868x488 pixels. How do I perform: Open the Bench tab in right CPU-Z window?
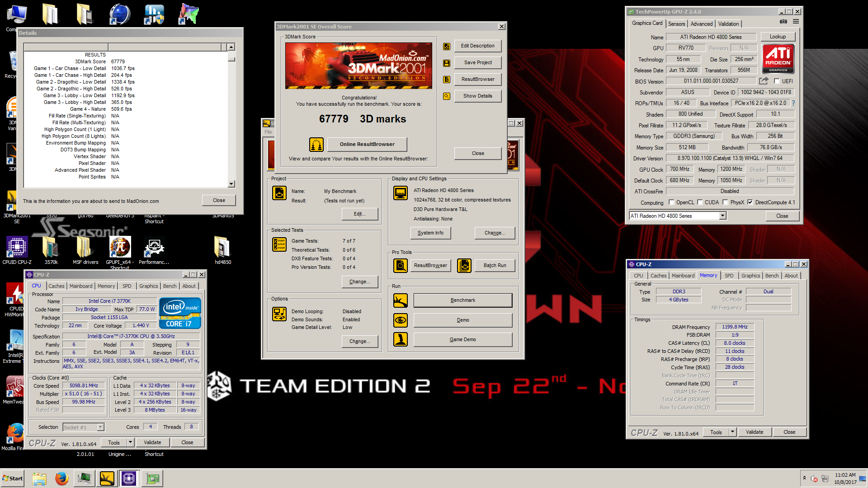772,276
